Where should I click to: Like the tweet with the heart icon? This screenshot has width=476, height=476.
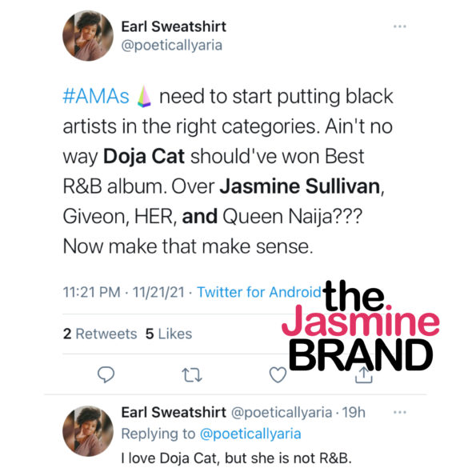[x=278, y=374]
